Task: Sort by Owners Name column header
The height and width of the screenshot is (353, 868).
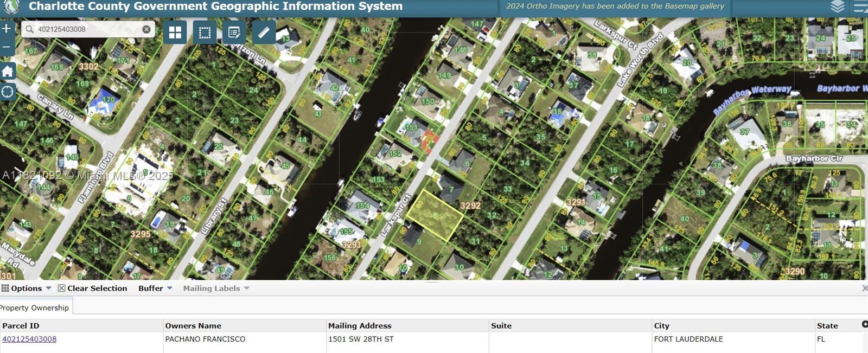Action: click(x=193, y=325)
